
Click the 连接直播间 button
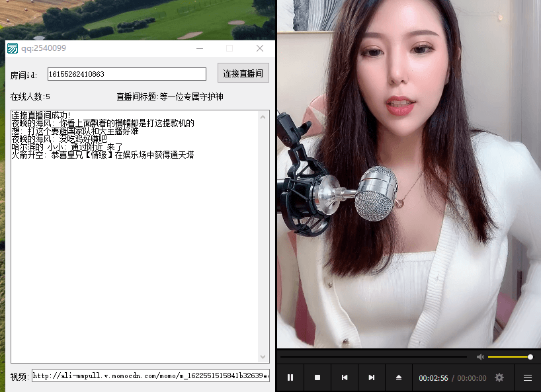tap(243, 73)
